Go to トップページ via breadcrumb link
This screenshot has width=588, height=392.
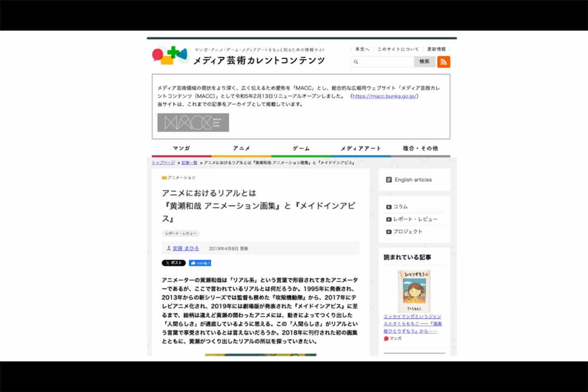coord(163,163)
